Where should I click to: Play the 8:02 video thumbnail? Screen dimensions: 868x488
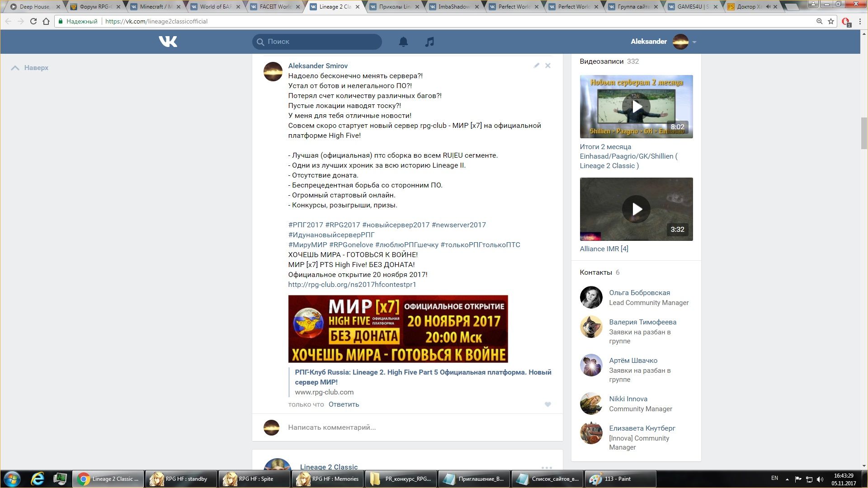(636, 107)
